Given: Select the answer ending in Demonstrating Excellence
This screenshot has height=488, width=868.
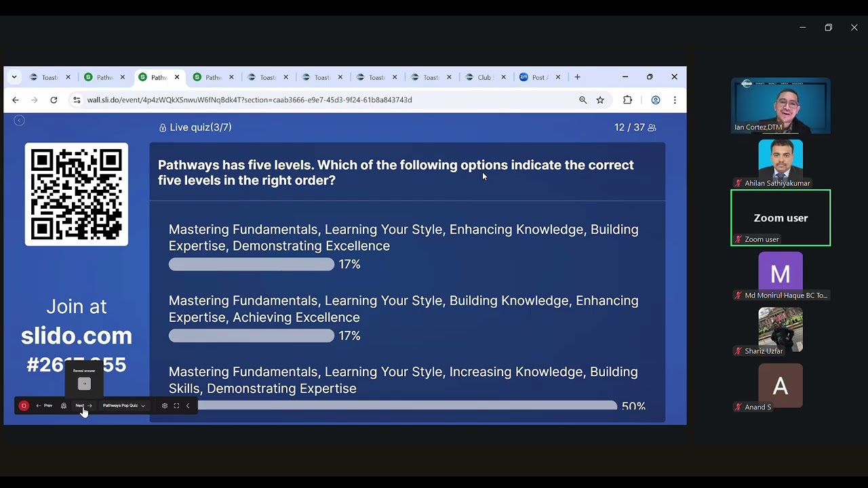Looking at the screenshot, I should (x=403, y=237).
